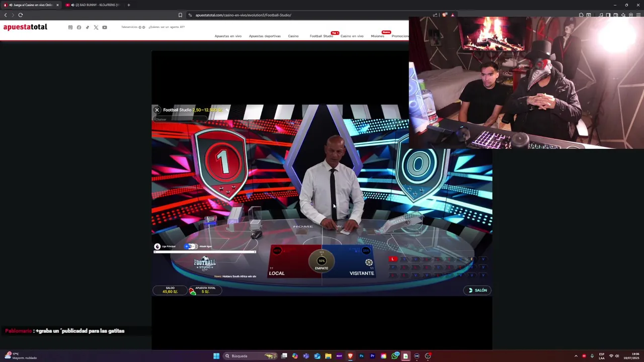
Task: Click the chip placed on VISITANTE
Action: click(369, 262)
